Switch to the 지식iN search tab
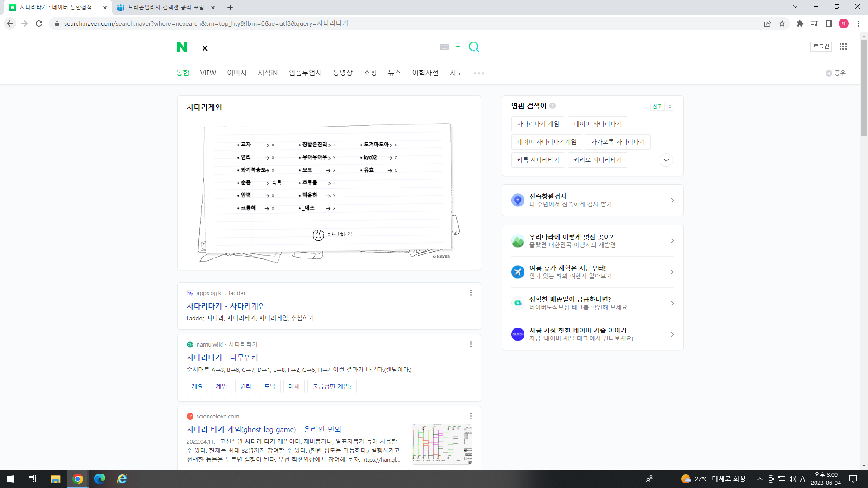The height and width of the screenshot is (488, 868). (x=267, y=73)
